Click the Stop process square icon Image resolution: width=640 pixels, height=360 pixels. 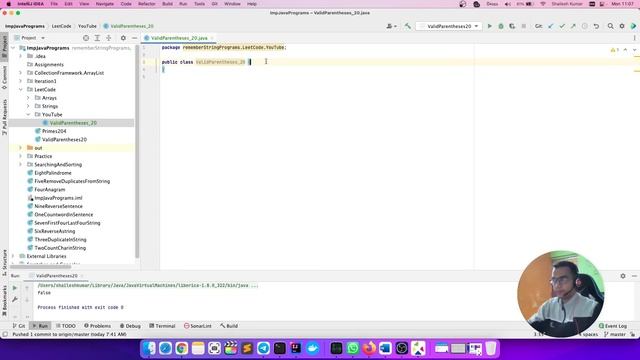524,26
